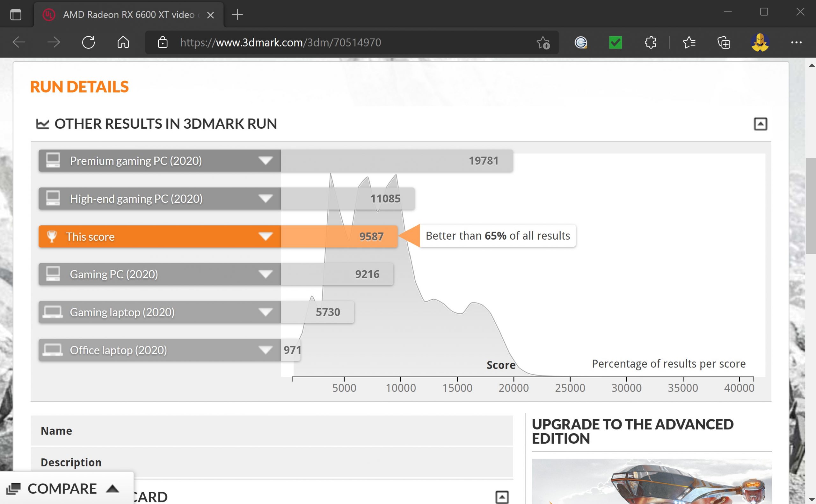816x504 pixels.
Task: Expand High-end gaming PC (2020) details
Action: [265, 199]
